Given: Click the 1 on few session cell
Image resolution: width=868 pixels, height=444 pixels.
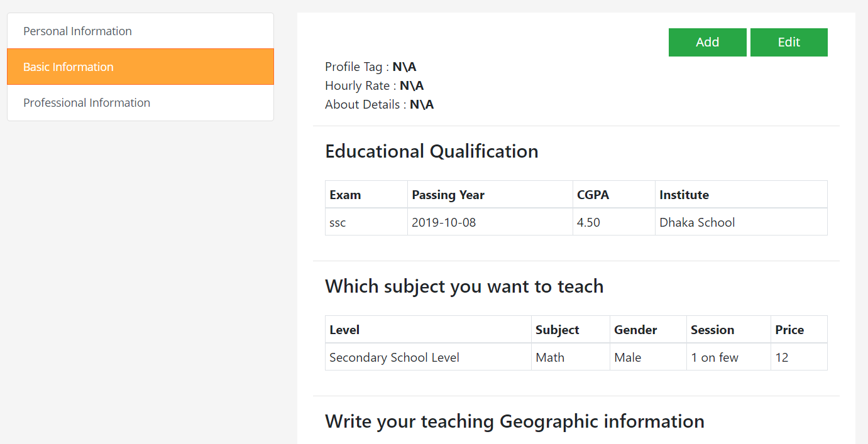Looking at the screenshot, I should (728, 357).
